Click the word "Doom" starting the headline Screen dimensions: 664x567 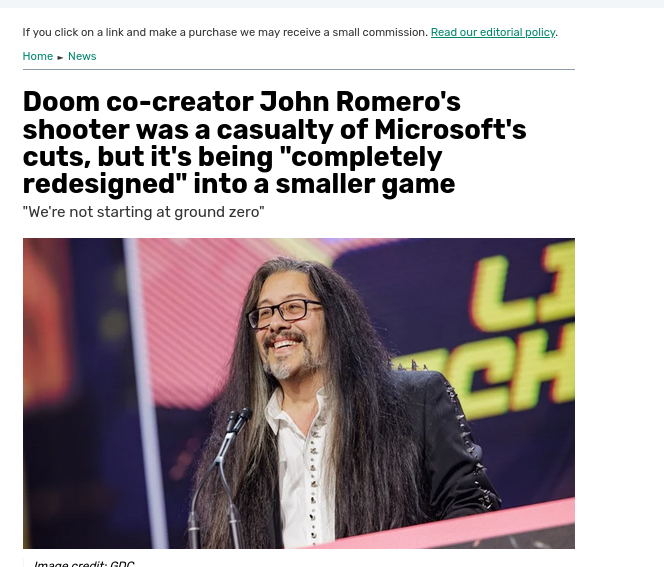click(61, 102)
